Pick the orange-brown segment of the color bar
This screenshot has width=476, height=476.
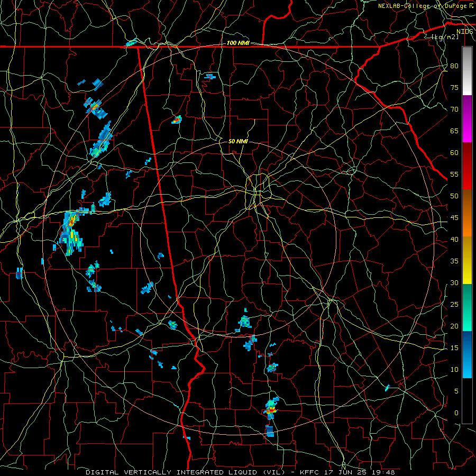click(x=467, y=213)
